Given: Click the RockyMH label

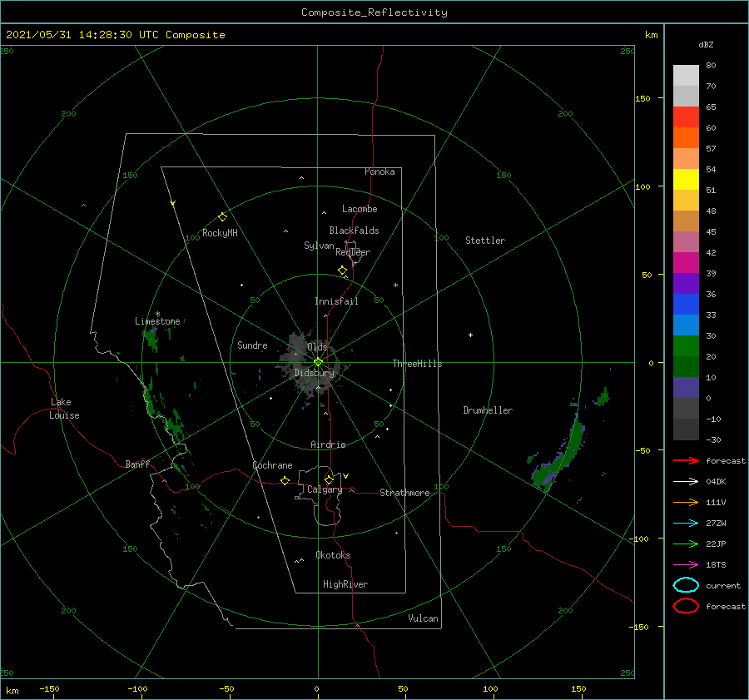Looking at the screenshot, I should pyautogui.click(x=220, y=233).
